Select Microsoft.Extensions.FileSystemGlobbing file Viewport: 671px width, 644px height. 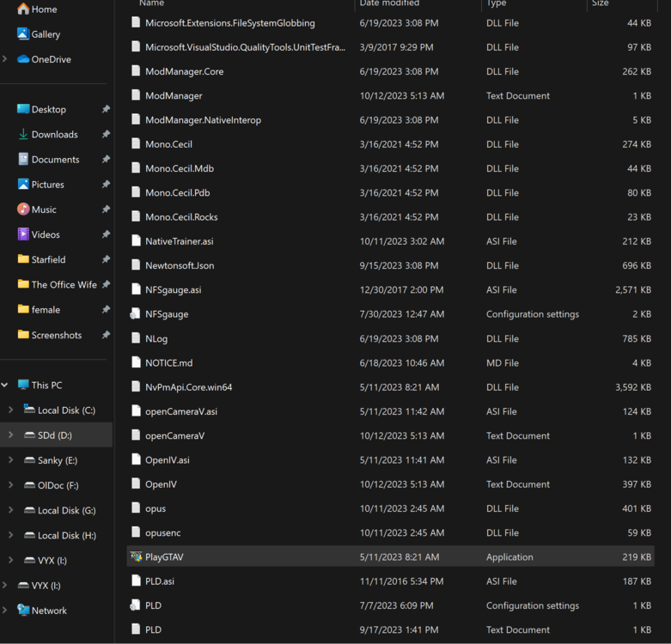point(390,22)
